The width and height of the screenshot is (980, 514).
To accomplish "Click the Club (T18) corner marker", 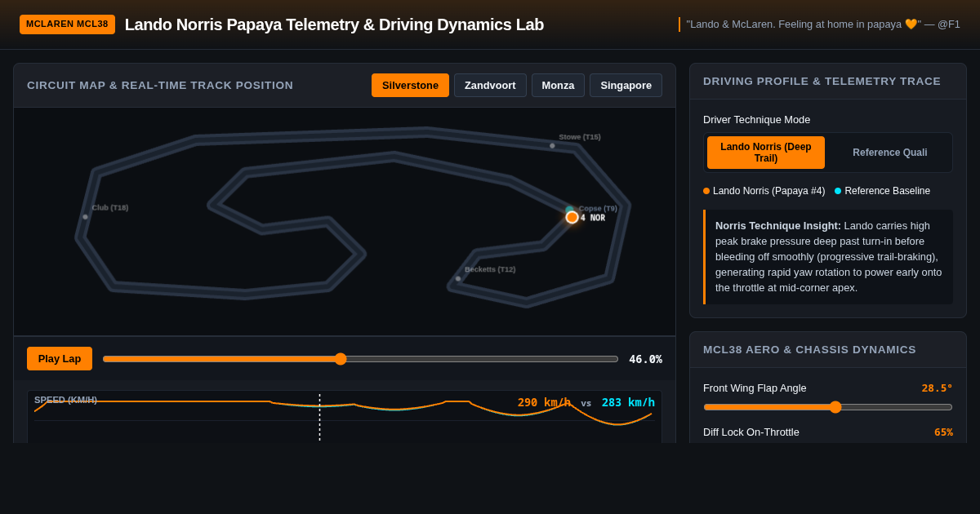I will coord(85,217).
